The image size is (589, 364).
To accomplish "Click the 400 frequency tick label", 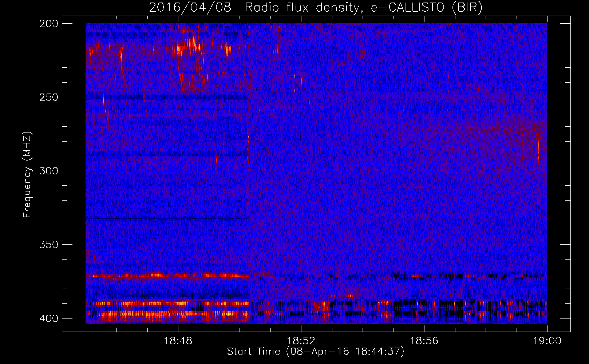I will point(48,318).
